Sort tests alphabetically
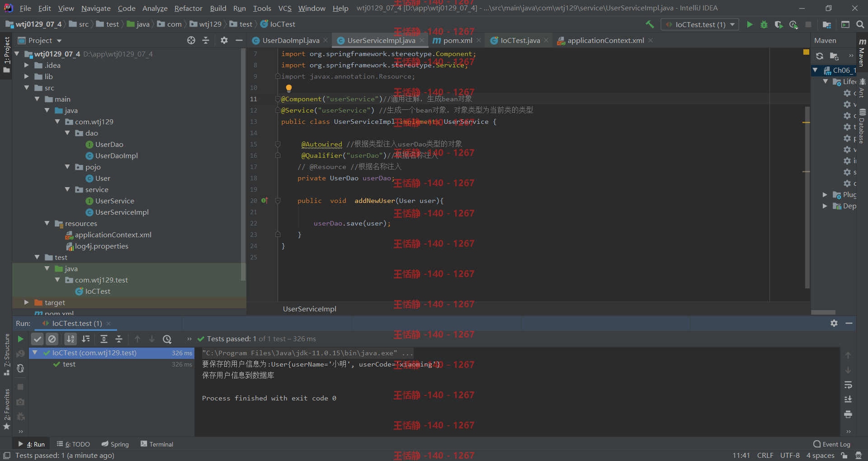Viewport: 868px width, 461px height. tap(71, 339)
